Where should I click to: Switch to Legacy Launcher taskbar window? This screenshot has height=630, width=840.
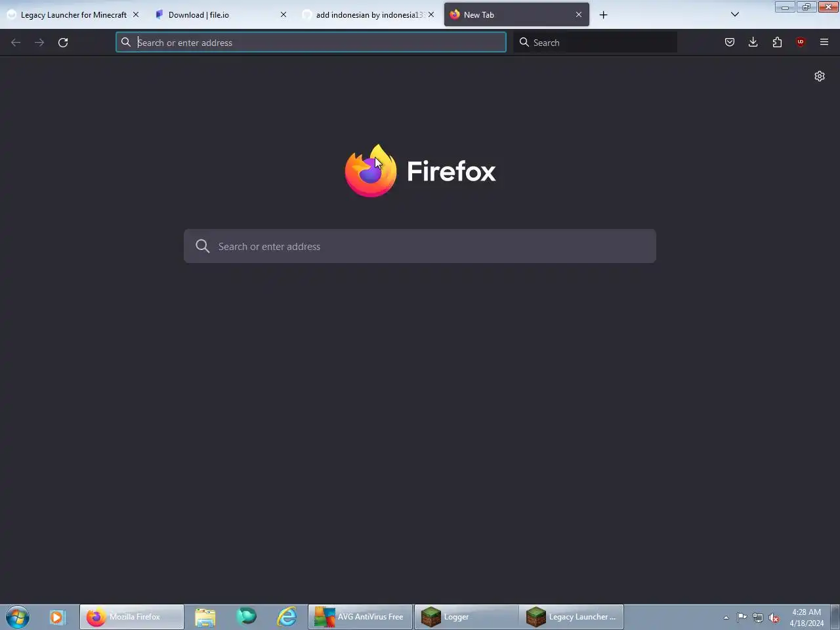tap(572, 617)
